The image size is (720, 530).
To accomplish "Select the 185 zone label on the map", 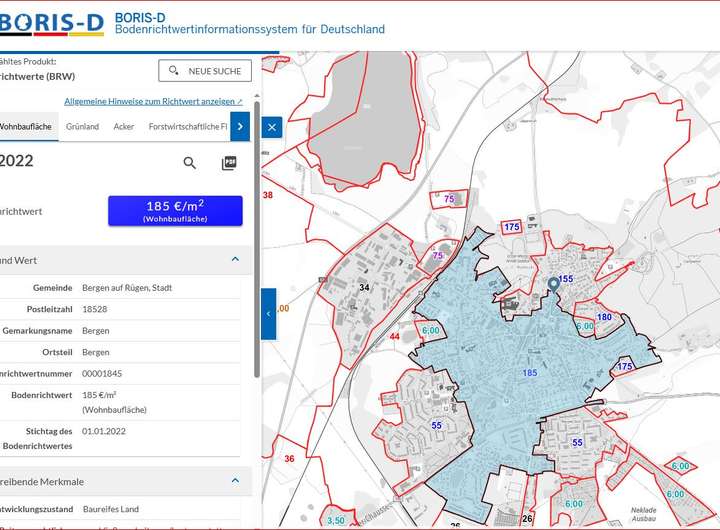I will 530,373.
